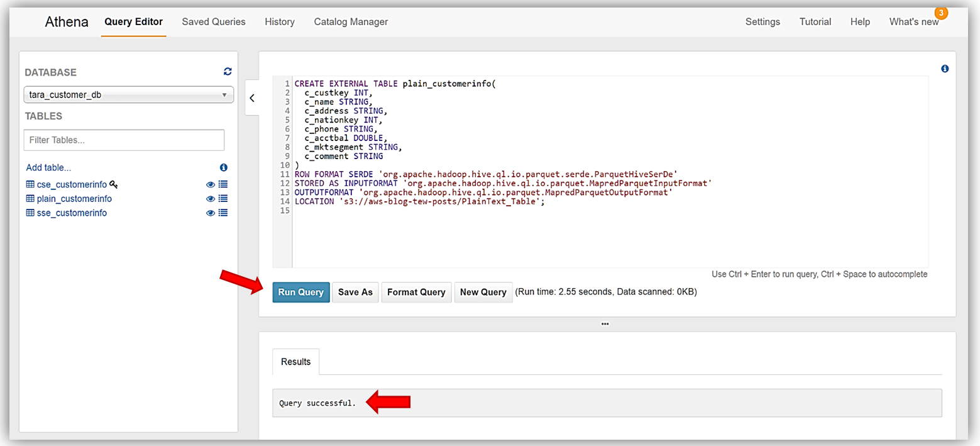Click the table grid icon for sse_customerinfo
Viewport: 980px width, 446px height.
tap(30, 213)
